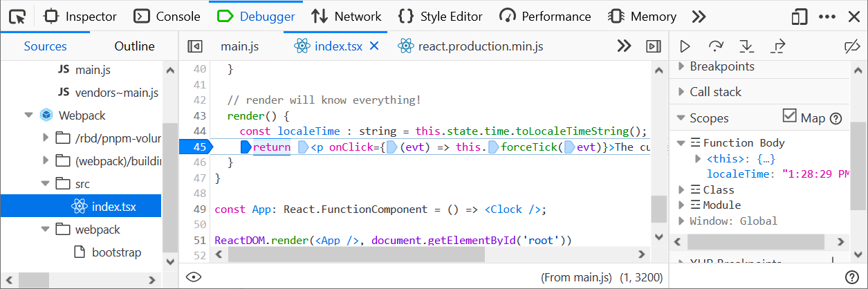Toggle deactivate breakpoints icon
The width and height of the screenshot is (868, 289).
coord(851,46)
